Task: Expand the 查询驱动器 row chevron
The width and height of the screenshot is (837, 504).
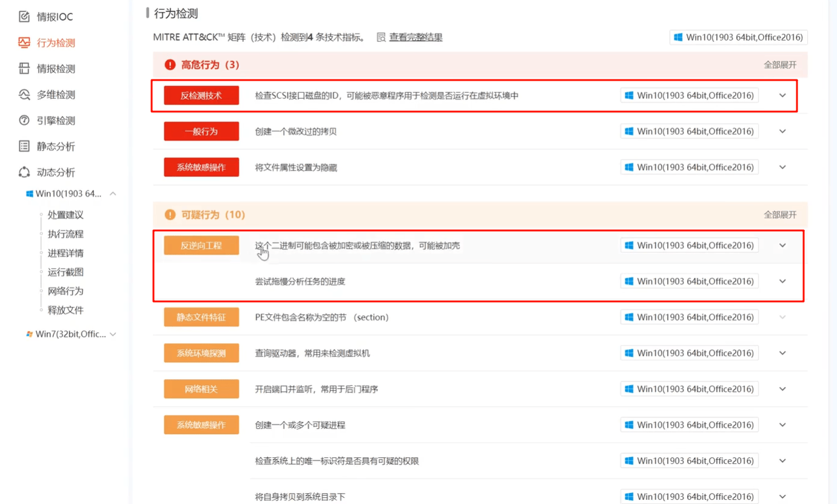Action: pyautogui.click(x=782, y=353)
